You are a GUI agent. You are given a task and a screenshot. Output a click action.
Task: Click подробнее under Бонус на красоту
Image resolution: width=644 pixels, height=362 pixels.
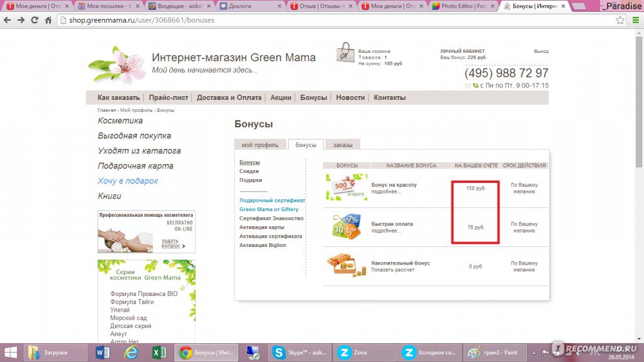pos(386,192)
